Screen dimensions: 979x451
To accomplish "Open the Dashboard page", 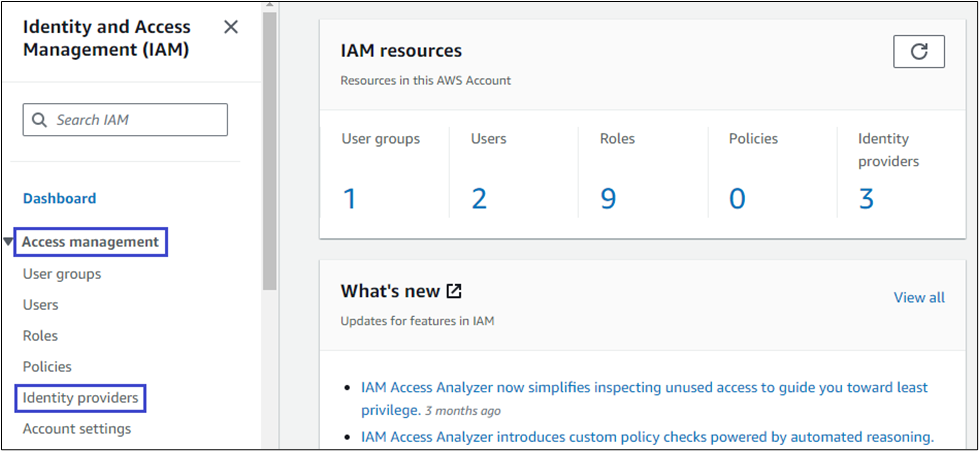I will pyautogui.click(x=60, y=198).
